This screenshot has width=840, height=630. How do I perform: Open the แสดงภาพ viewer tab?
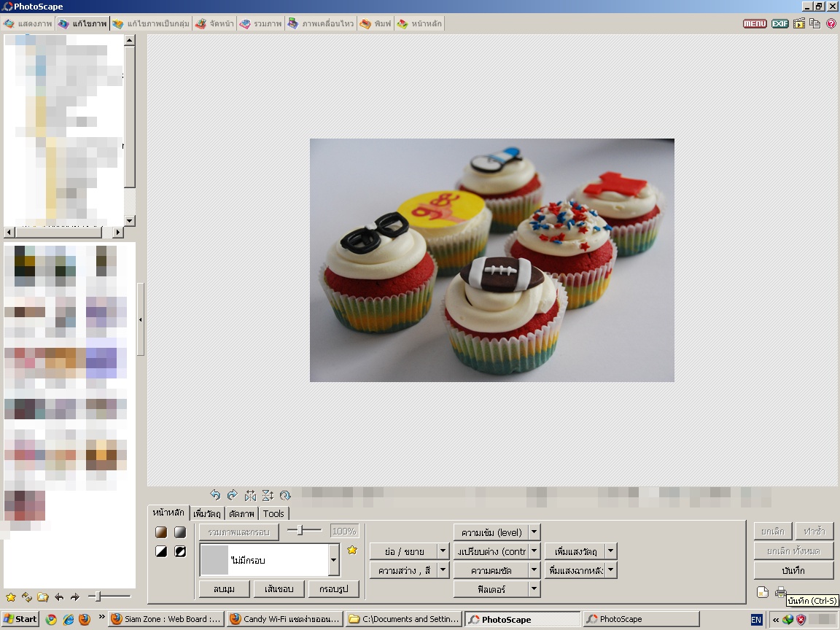28,23
